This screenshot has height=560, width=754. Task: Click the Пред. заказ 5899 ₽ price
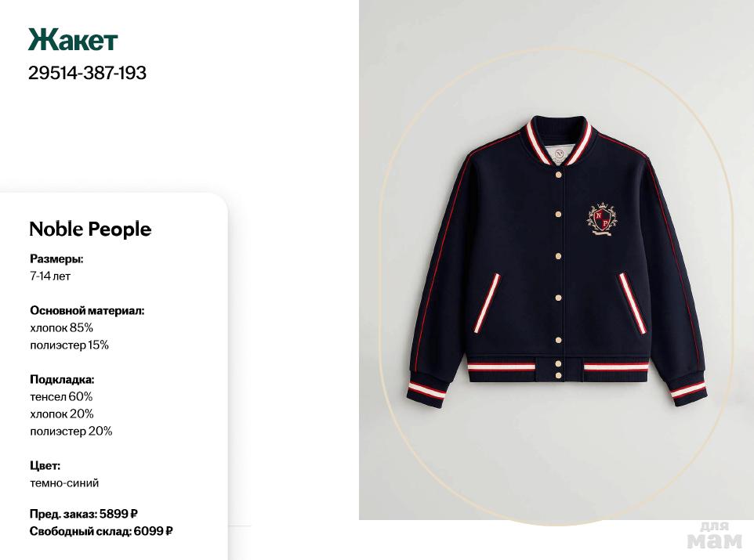(x=84, y=514)
